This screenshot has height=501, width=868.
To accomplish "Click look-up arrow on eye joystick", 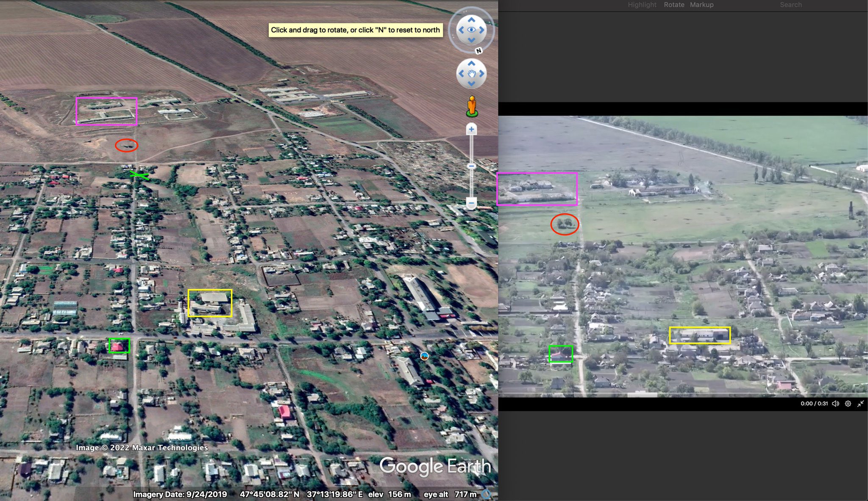I will [x=471, y=19].
